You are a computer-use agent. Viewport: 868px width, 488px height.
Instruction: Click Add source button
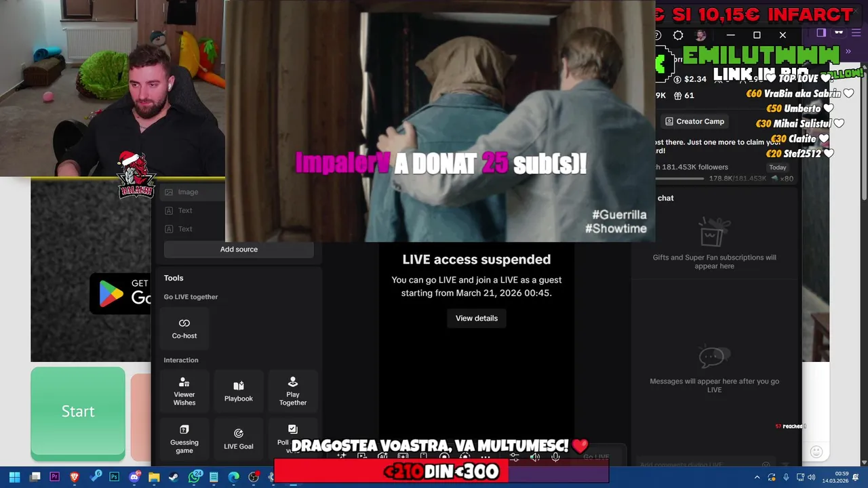pyautogui.click(x=239, y=249)
